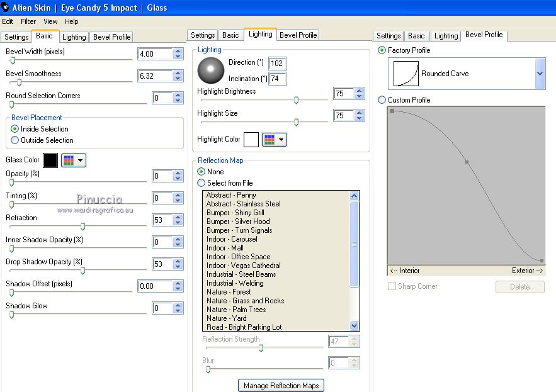Click the Highlight Brightness slider handle
556x392 pixels.
coord(296,100)
